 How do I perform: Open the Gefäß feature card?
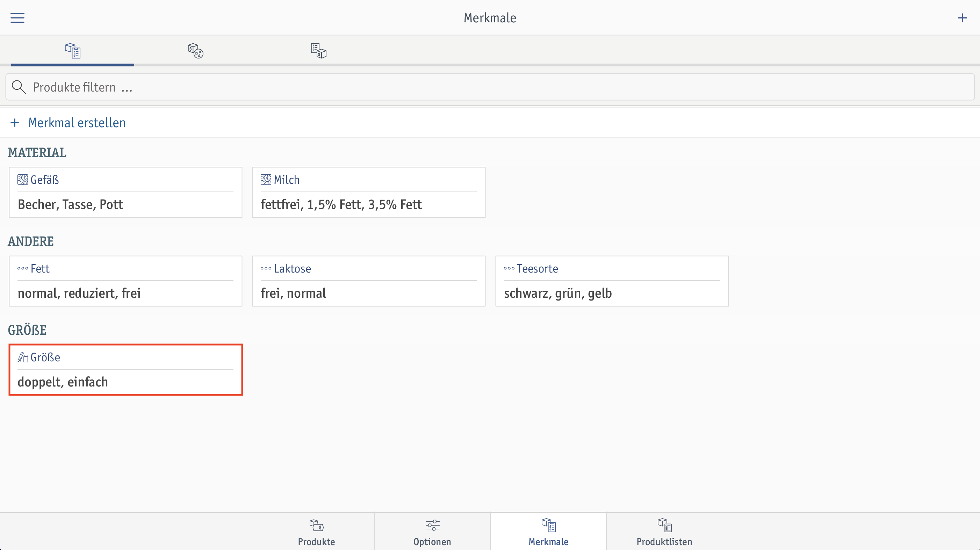pos(125,193)
